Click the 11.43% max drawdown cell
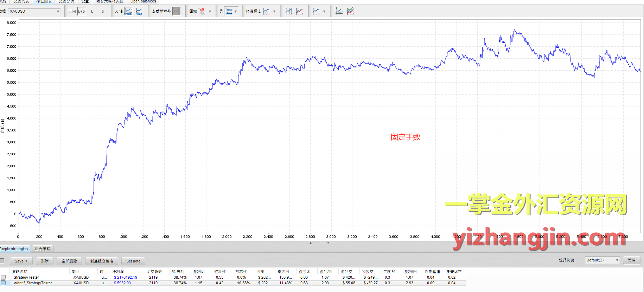The width and height of the screenshot is (644, 292). 286,283
